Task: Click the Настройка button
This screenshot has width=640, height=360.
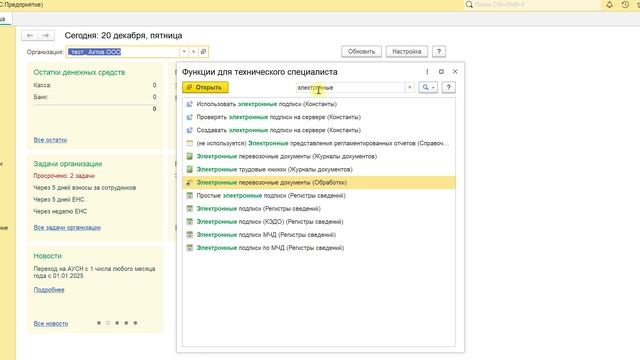Action: click(x=407, y=51)
